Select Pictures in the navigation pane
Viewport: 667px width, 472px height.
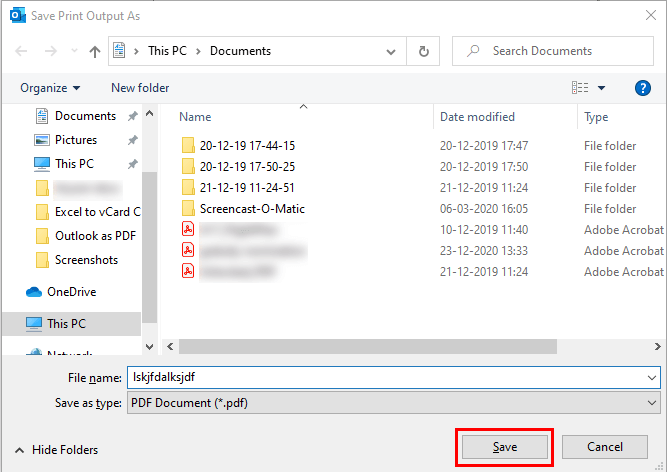tap(76, 139)
